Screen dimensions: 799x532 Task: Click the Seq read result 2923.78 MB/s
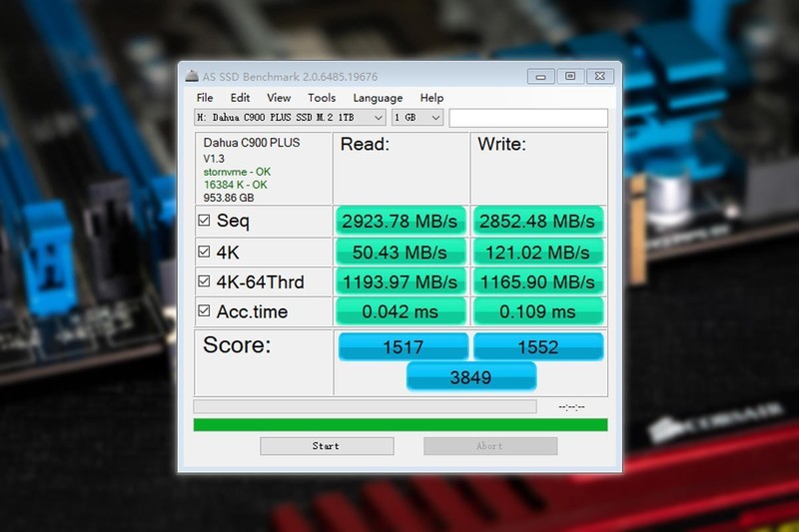coord(400,221)
